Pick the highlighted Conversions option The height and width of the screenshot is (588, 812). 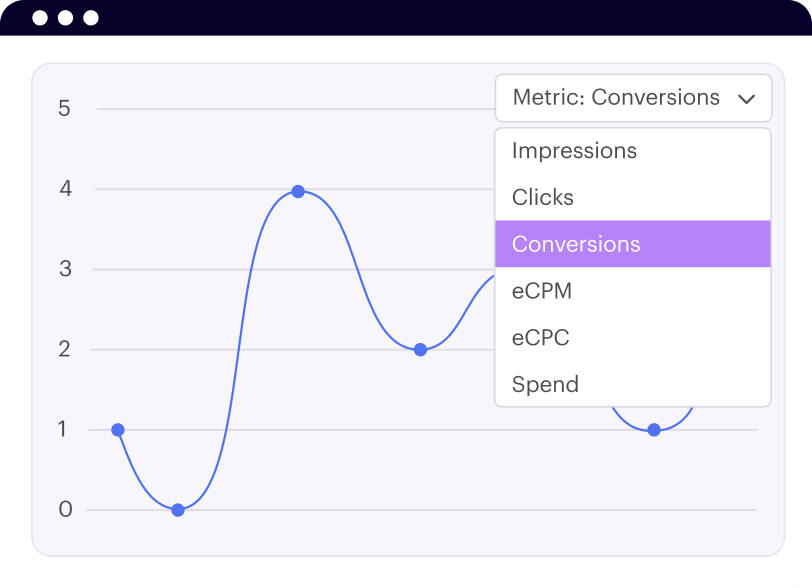click(576, 244)
